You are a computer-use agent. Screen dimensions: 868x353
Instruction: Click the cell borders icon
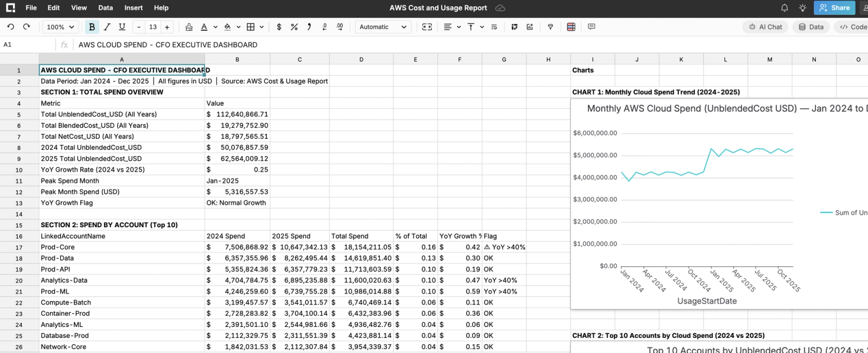click(251, 27)
